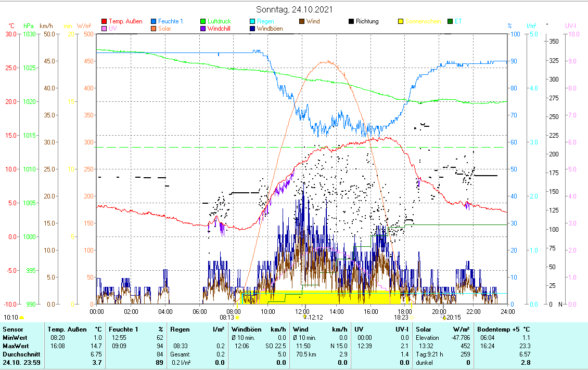Click the MaxWert row label
Image resolution: width=588 pixels, height=370 pixels.
(15, 346)
